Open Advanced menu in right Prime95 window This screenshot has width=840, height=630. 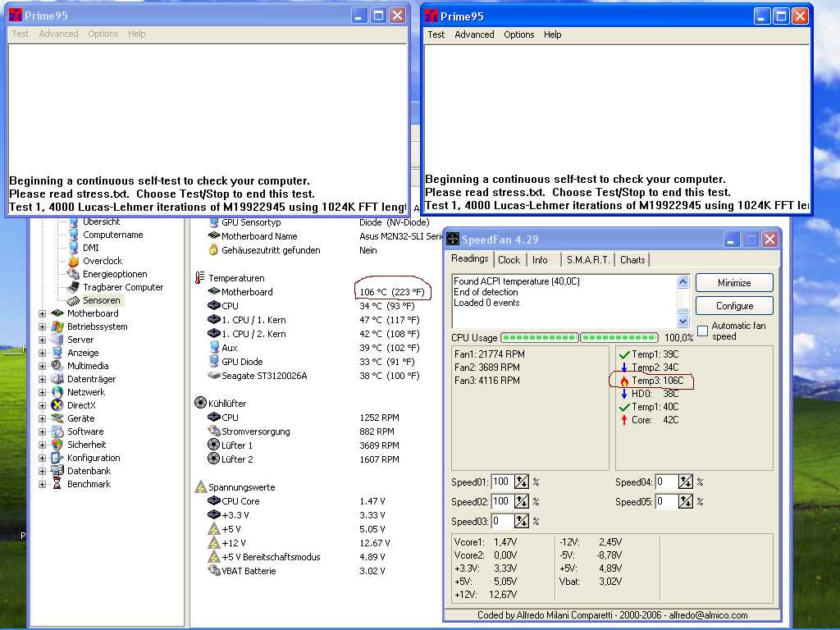[474, 34]
